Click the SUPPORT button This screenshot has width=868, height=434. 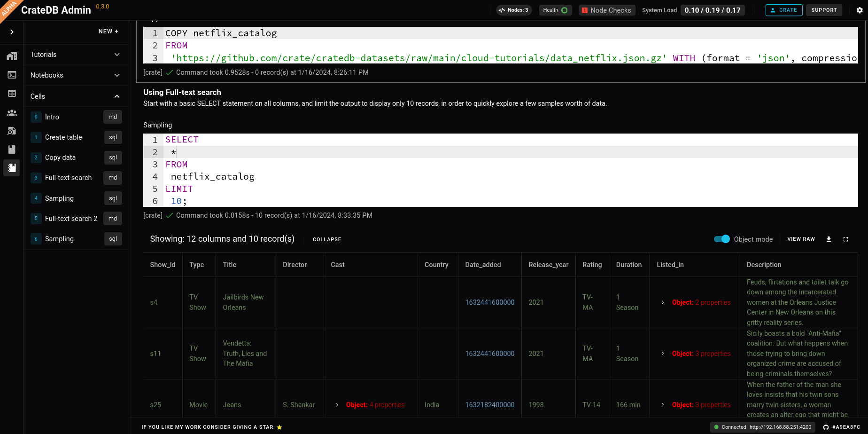(x=824, y=10)
